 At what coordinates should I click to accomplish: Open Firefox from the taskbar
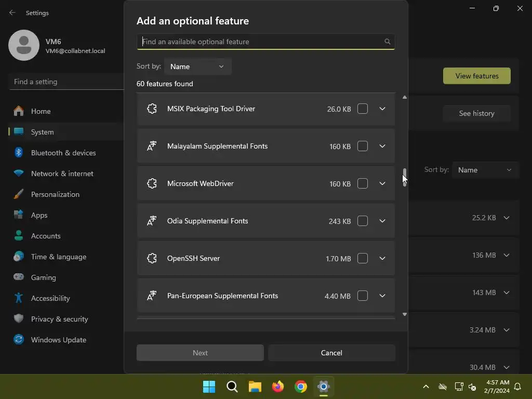(x=278, y=387)
